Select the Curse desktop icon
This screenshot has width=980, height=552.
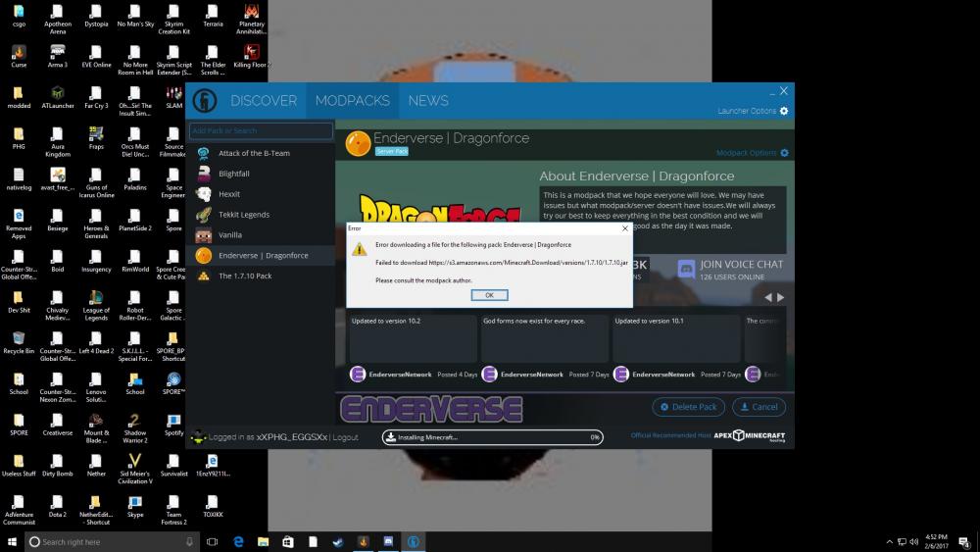point(19,56)
